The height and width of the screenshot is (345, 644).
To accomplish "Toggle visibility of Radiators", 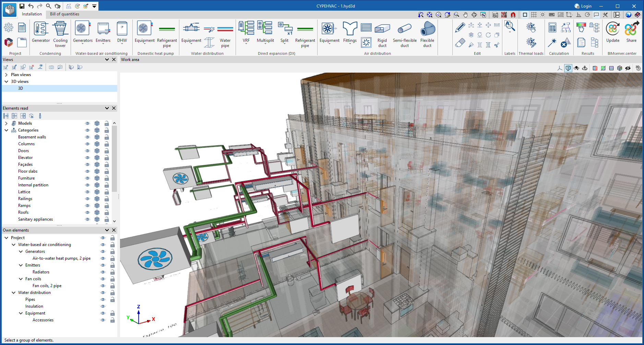I will [103, 272].
